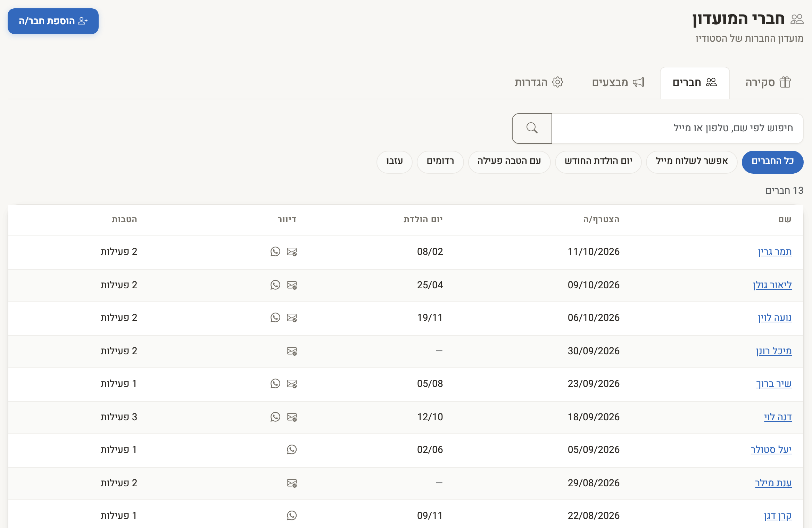This screenshot has height=528, width=812.
Task: Open member יעל סטולר profile link
Action: coord(771,449)
